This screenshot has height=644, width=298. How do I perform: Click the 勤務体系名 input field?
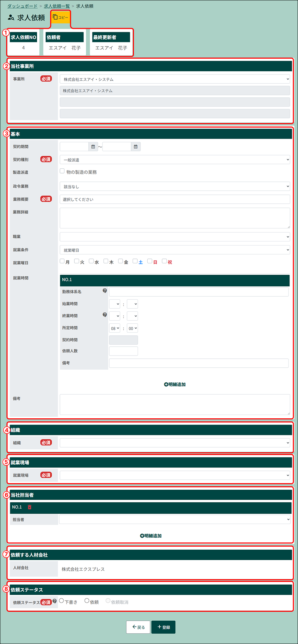point(199,292)
